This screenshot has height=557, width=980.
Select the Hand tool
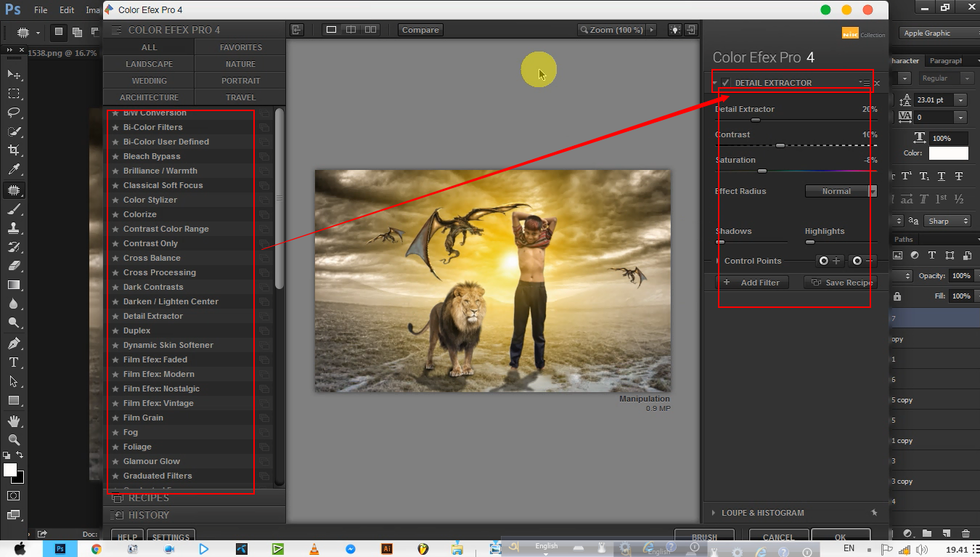point(14,420)
